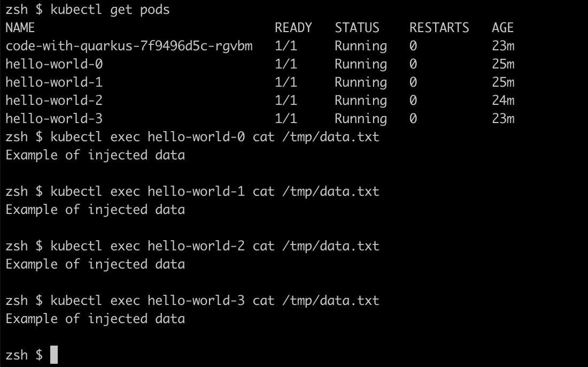Click hello-world-3 in the pods list
Viewport: 588px width, 367px height.
click(x=54, y=118)
